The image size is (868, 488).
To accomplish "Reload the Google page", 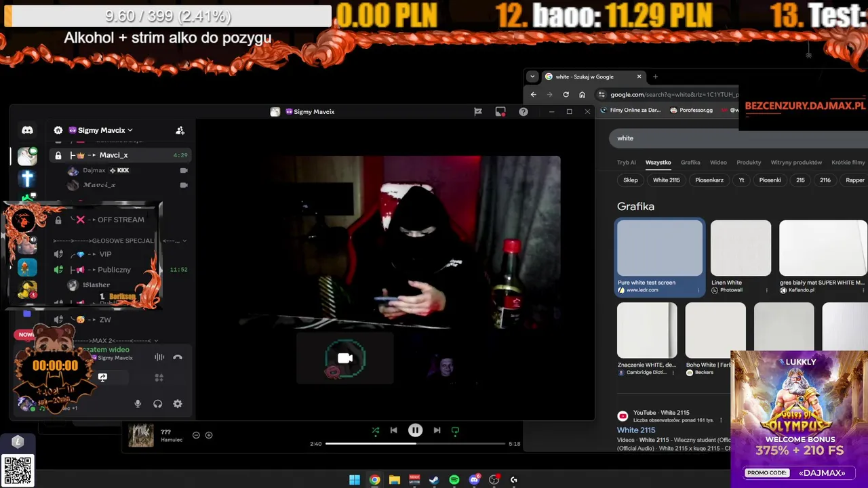I will pyautogui.click(x=566, y=94).
